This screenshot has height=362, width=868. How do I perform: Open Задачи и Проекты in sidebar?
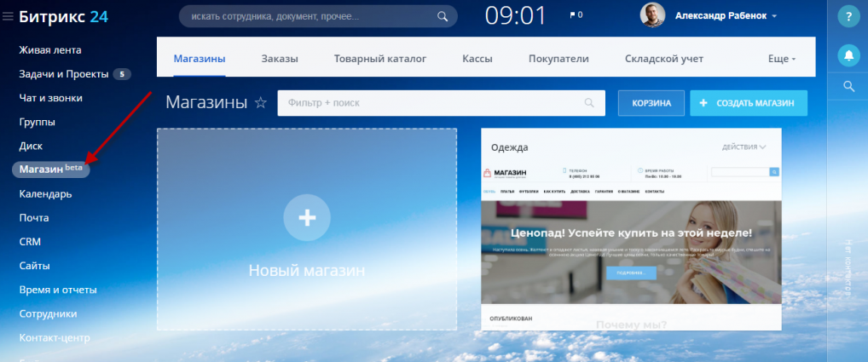coord(64,74)
